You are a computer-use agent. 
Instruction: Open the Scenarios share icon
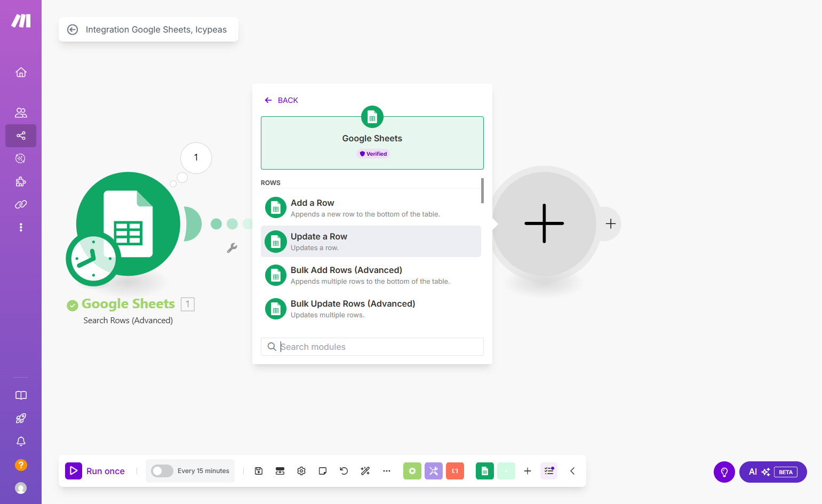[x=21, y=135]
